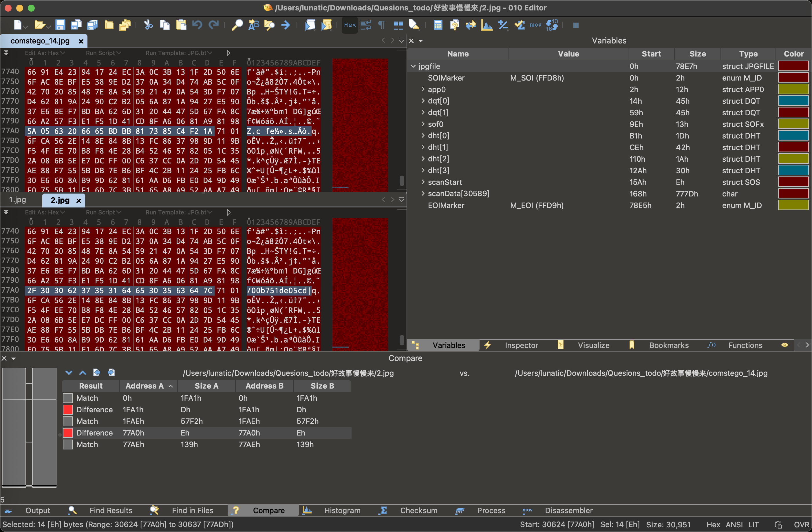Click the Cut scissors icon
812x532 pixels.
(148, 25)
